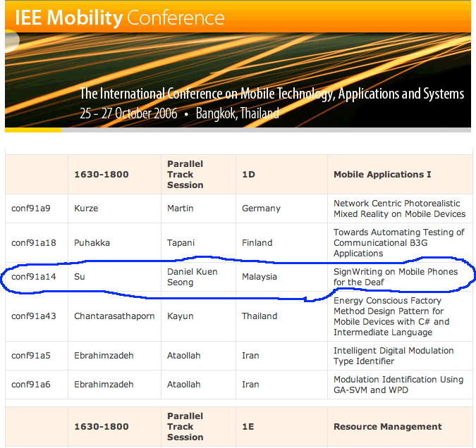Click first name Daniel Kuen Seong
The image size is (476, 448).
click(x=192, y=277)
